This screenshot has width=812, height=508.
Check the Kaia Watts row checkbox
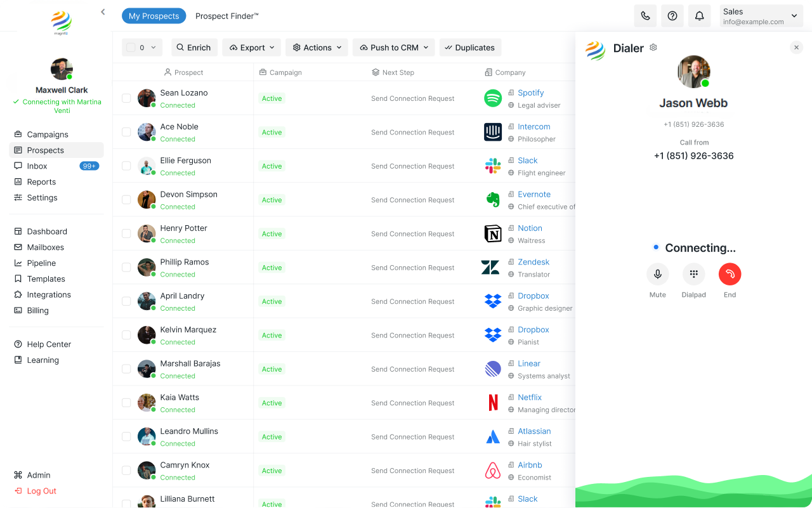click(126, 403)
